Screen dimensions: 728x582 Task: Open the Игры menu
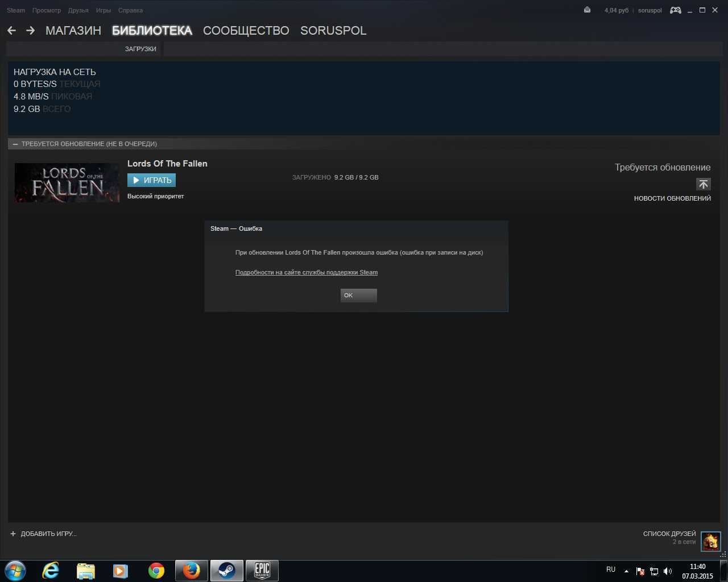[x=104, y=10]
